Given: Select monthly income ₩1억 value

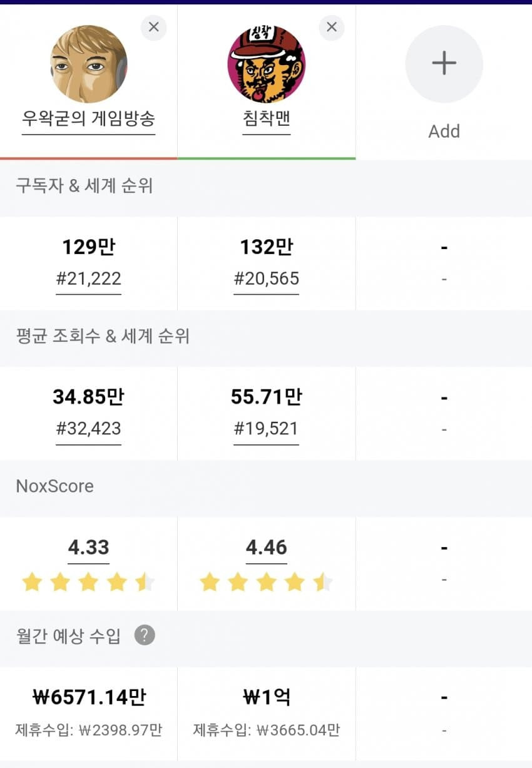Looking at the screenshot, I should point(267,697).
